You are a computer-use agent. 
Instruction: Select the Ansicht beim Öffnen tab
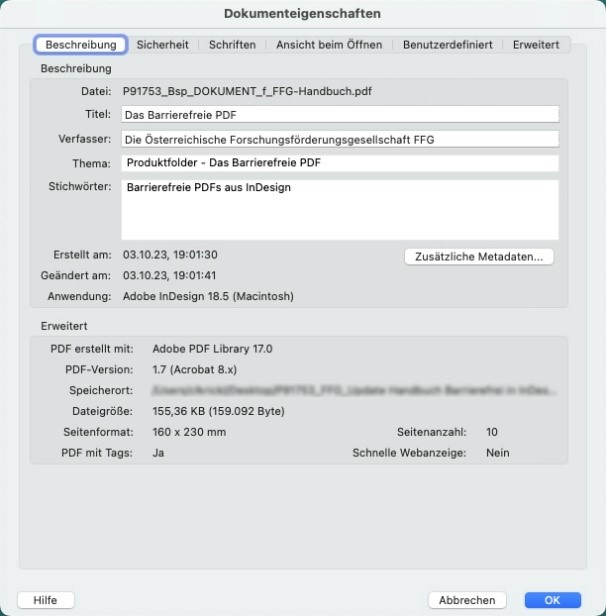[329, 44]
